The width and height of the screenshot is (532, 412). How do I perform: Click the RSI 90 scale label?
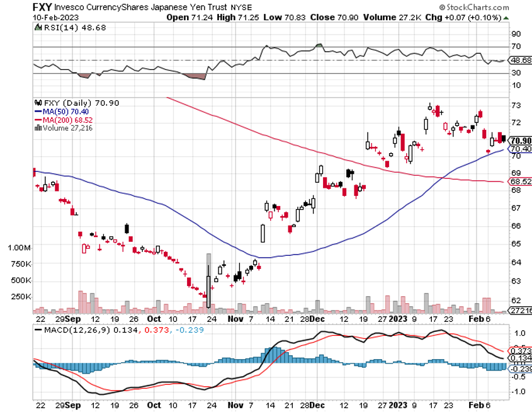[x=516, y=33]
